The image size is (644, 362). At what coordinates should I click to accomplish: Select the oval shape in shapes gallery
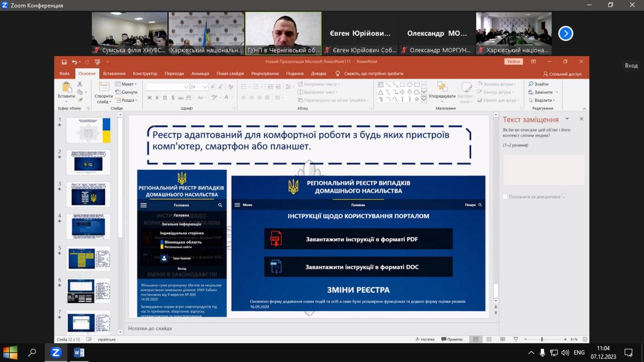pyautogui.click(x=409, y=85)
